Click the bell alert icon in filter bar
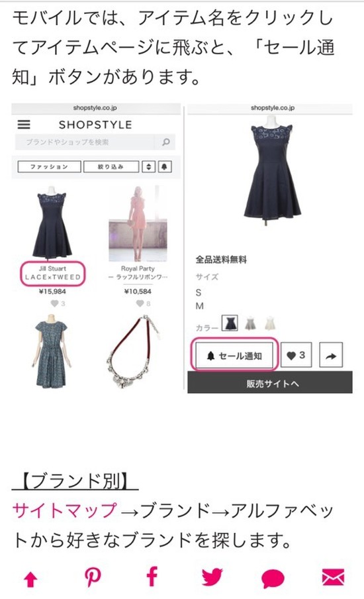Viewport: 364px width, 599px height. coord(164,166)
